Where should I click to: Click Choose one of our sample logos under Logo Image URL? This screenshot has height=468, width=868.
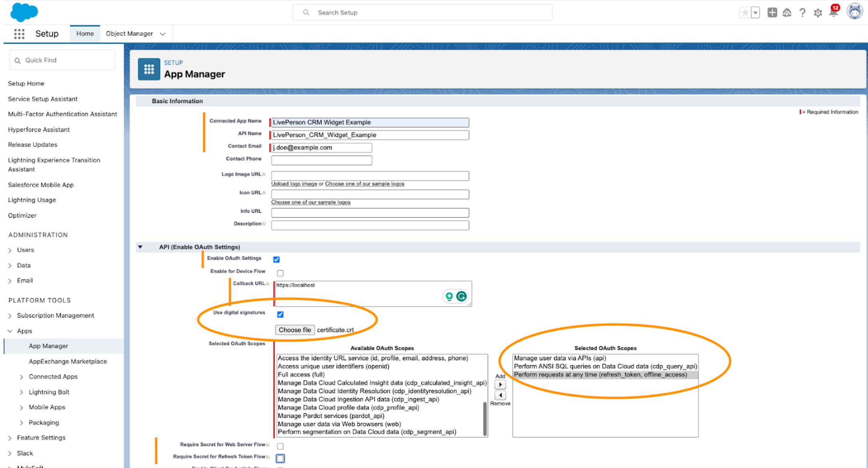(x=365, y=184)
